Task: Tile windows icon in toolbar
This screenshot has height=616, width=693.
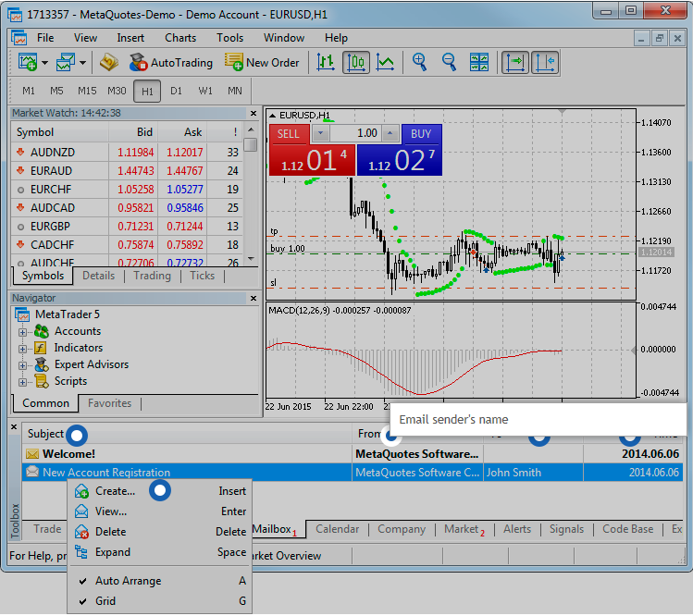Action: [x=479, y=62]
